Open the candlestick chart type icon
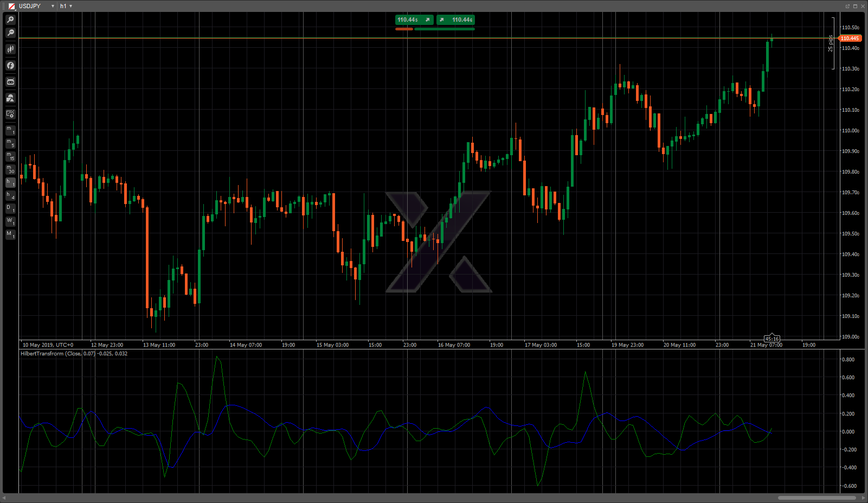The height and width of the screenshot is (503, 868). tap(10, 49)
